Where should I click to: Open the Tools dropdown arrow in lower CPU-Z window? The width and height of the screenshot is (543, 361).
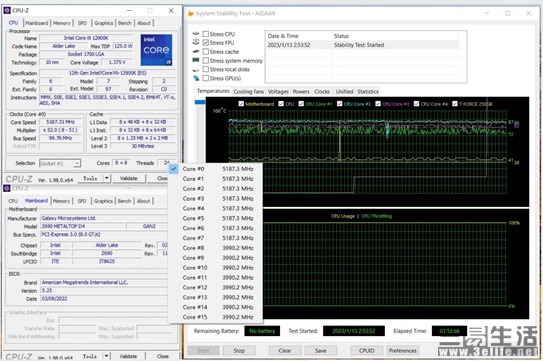point(107,356)
